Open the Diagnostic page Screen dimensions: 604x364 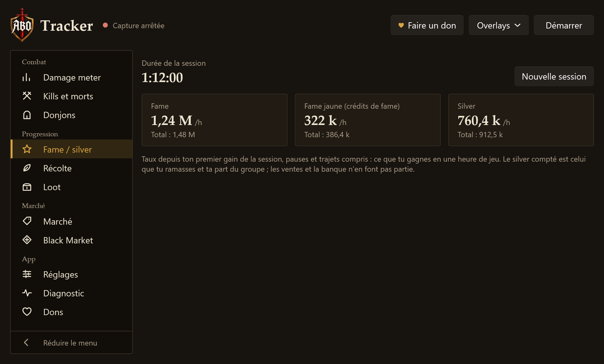(x=71, y=293)
